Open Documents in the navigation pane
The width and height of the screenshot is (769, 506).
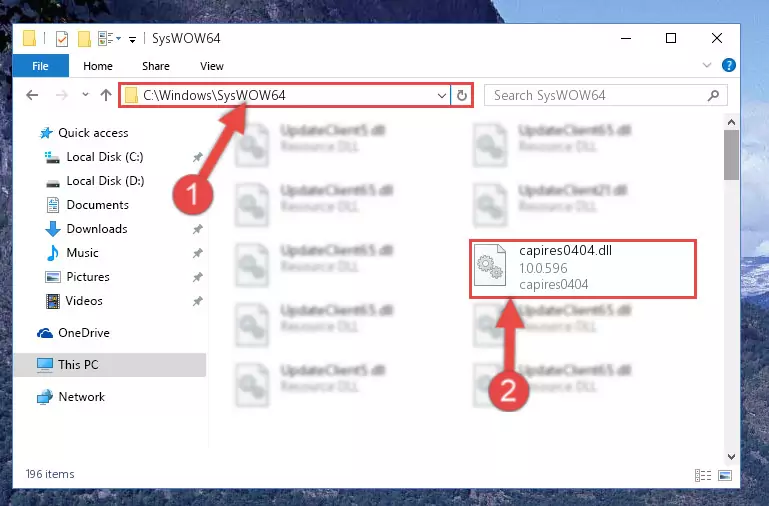pos(98,205)
